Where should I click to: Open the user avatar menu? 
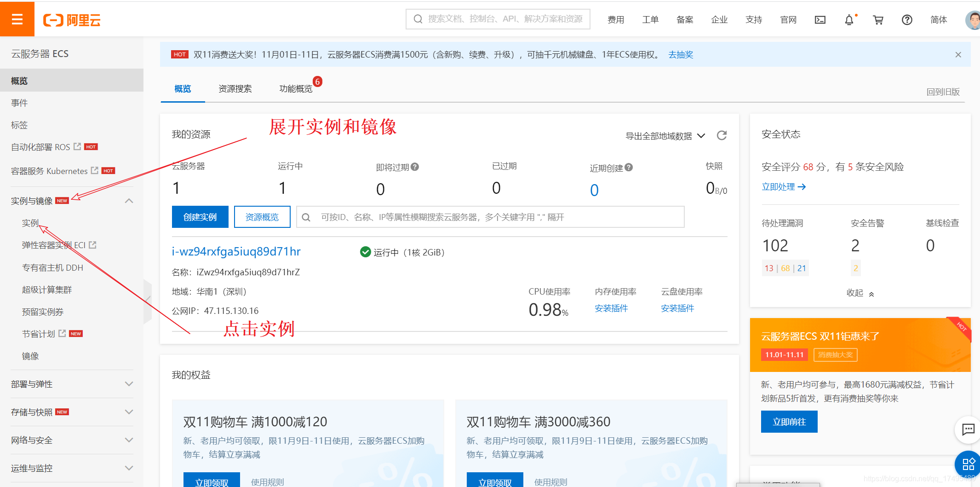click(x=972, y=20)
